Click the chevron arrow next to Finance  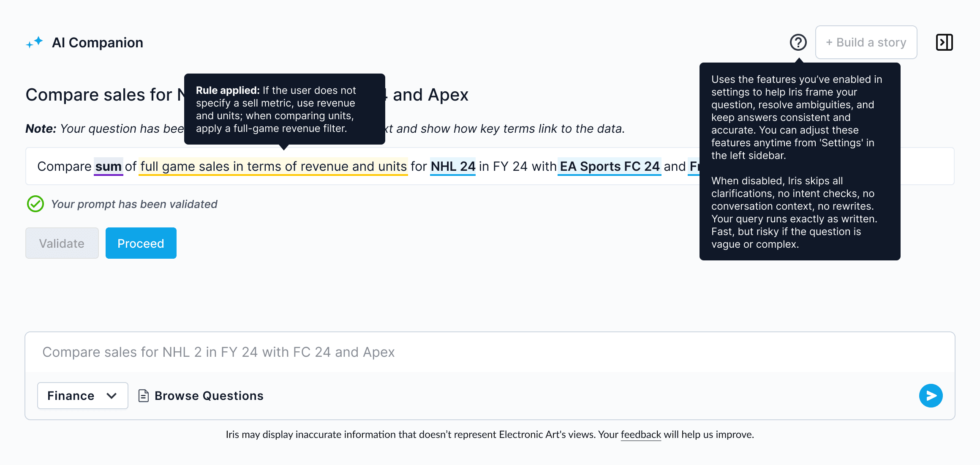pos(112,396)
